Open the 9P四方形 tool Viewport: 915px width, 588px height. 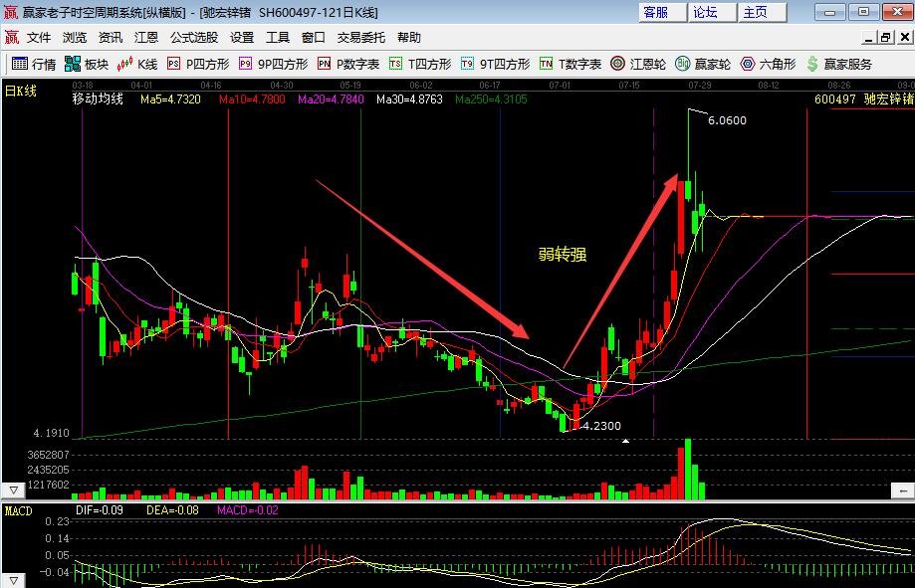coord(273,64)
